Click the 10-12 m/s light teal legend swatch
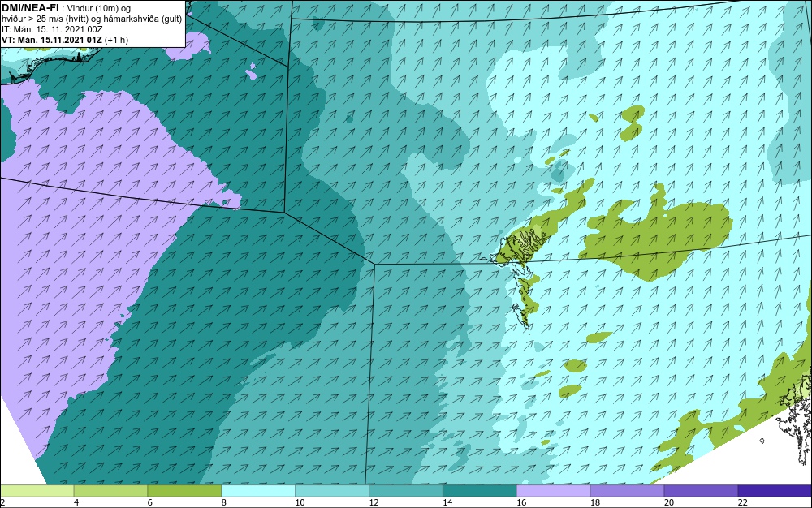This screenshot has height=508, width=812. coord(332,491)
